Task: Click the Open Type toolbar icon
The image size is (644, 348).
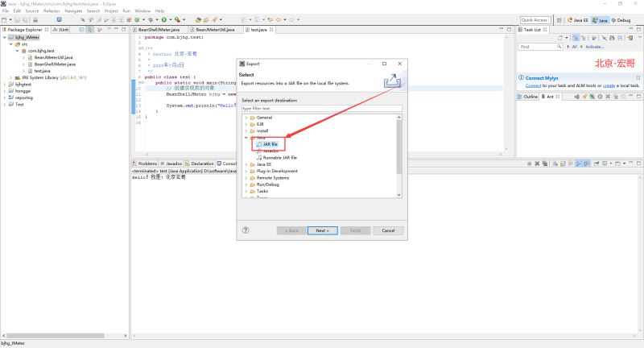Action: pyautogui.click(x=198, y=19)
